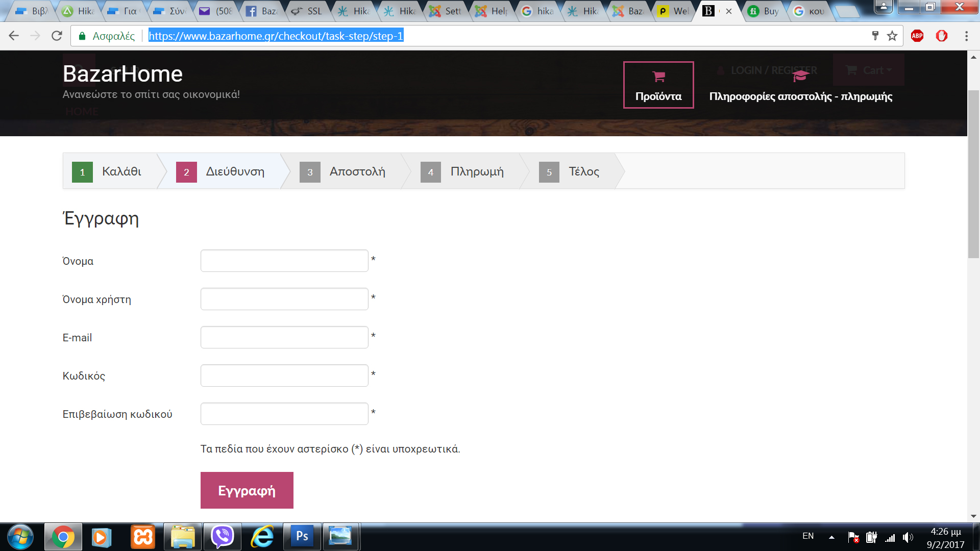
Task: Show hidden system tray icons arrow
Action: tap(831, 537)
